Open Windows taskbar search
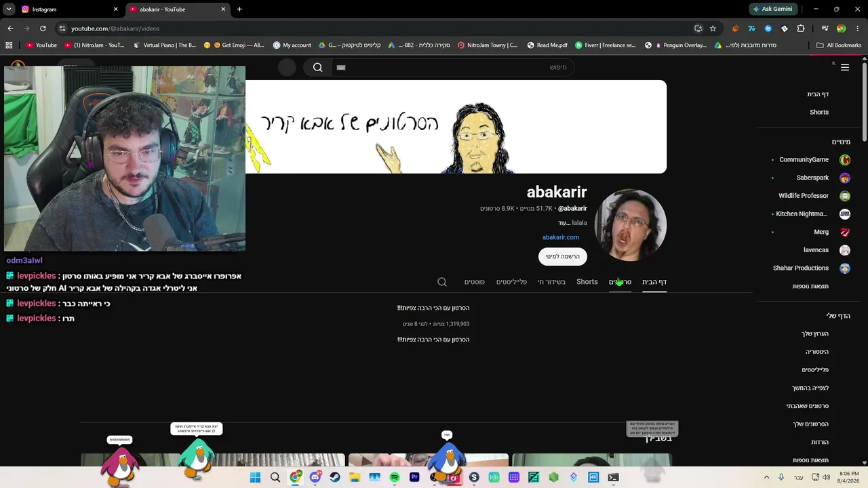 (x=275, y=477)
